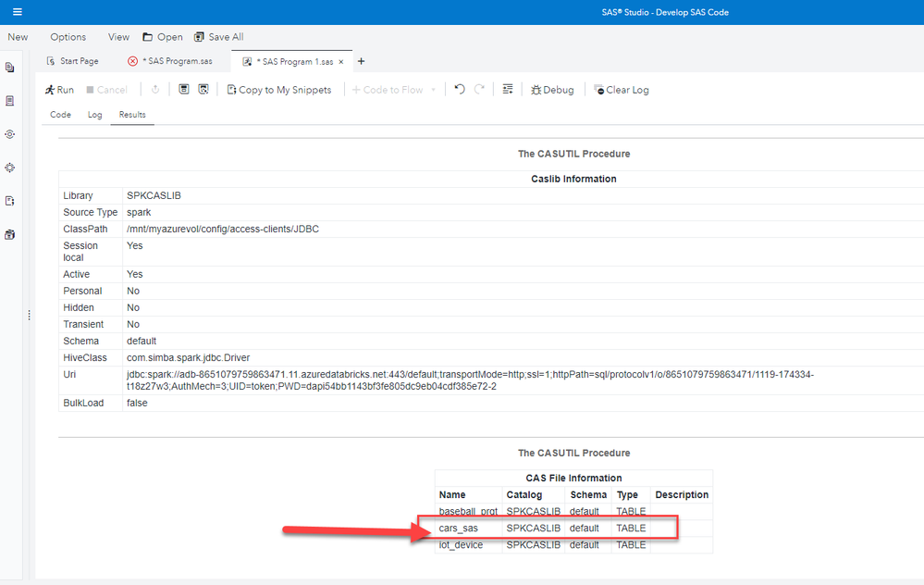
Task: Open the first sidebar pane icon (stacked pages)
Action: (10, 68)
